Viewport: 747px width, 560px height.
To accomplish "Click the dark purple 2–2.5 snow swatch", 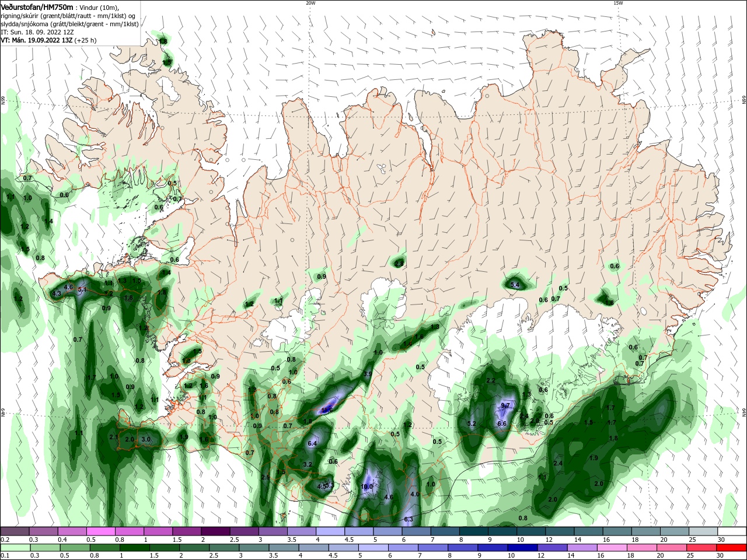I will click(x=215, y=531).
